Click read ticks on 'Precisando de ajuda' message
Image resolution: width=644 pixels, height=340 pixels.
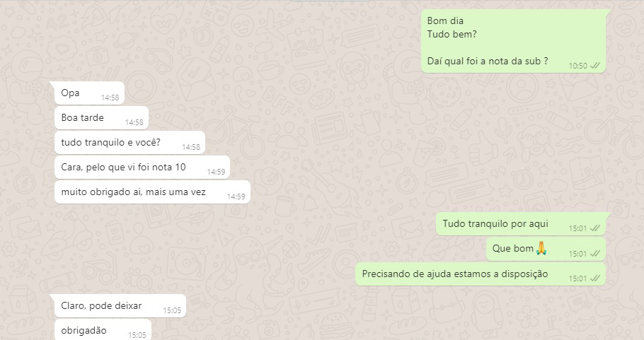594,279
